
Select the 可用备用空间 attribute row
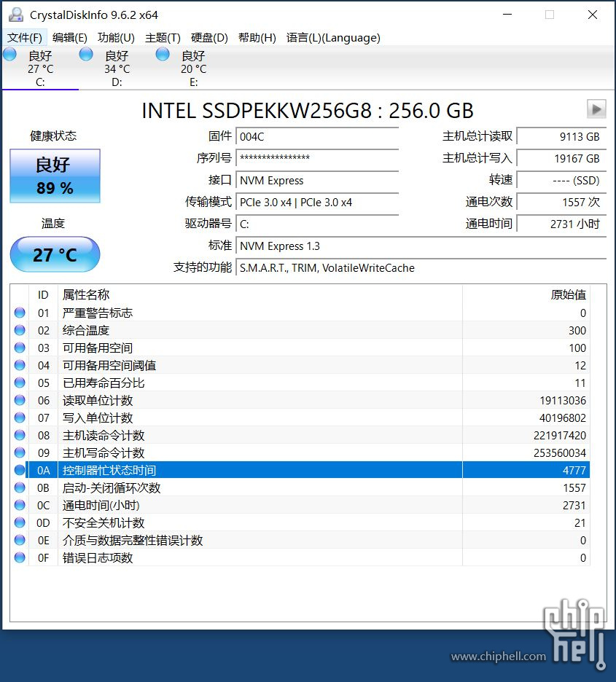coord(300,348)
